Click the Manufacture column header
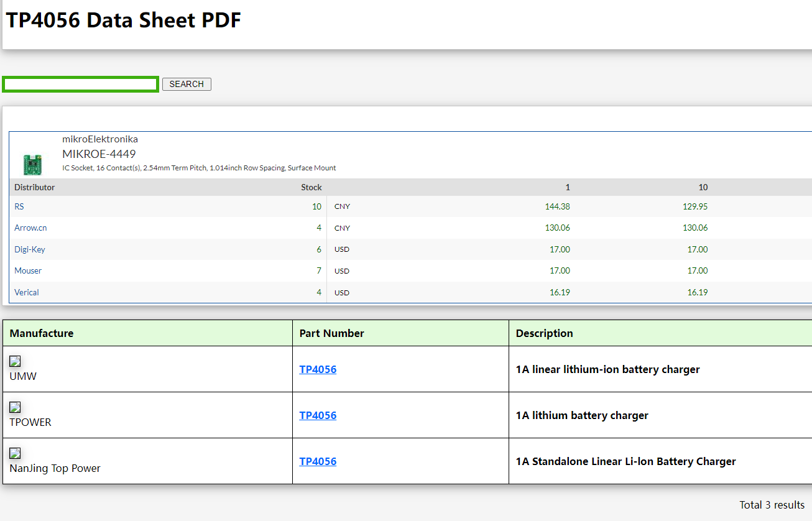Viewport: 812px width, 521px height. click(42, 333)
